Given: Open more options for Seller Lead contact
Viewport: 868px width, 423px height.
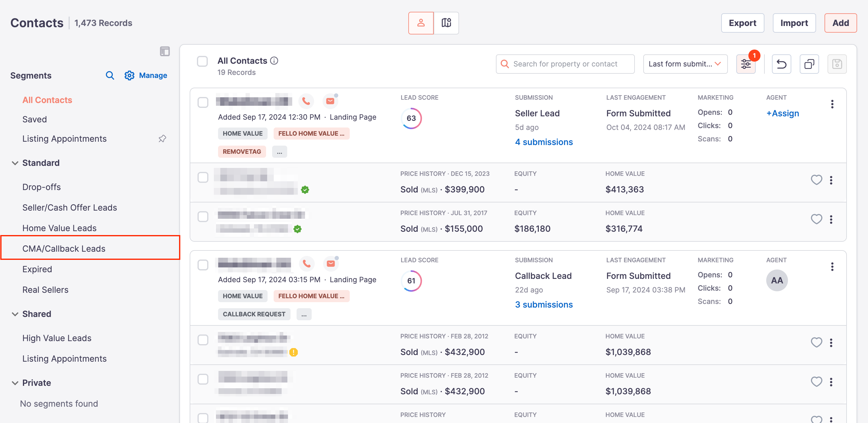Looking at the screenshot, I should 832,104.
